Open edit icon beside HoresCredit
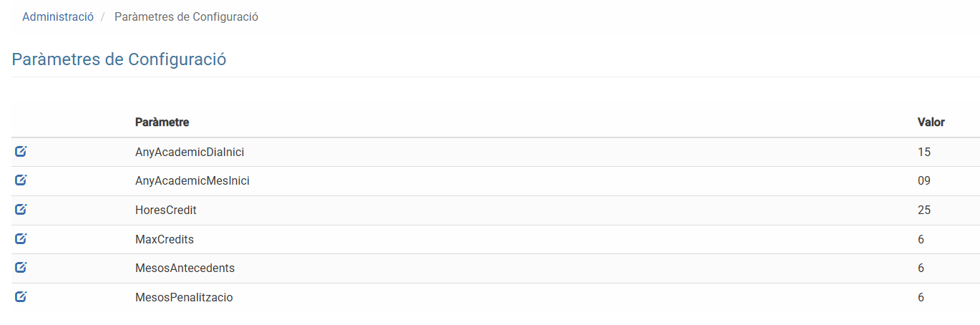Image resolution: width=980 pixels, height=325 pixels. click(21, 210)
